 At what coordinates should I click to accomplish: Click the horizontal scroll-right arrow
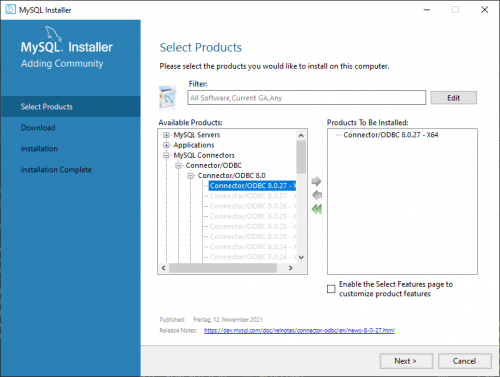pyautogui.click(x=291, y=268)
